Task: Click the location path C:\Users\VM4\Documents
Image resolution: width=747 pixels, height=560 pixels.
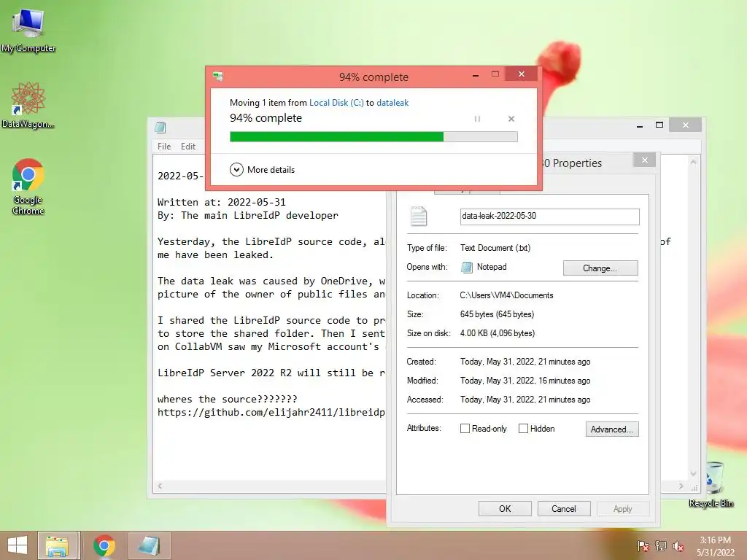Action: (x=506, y=295)
